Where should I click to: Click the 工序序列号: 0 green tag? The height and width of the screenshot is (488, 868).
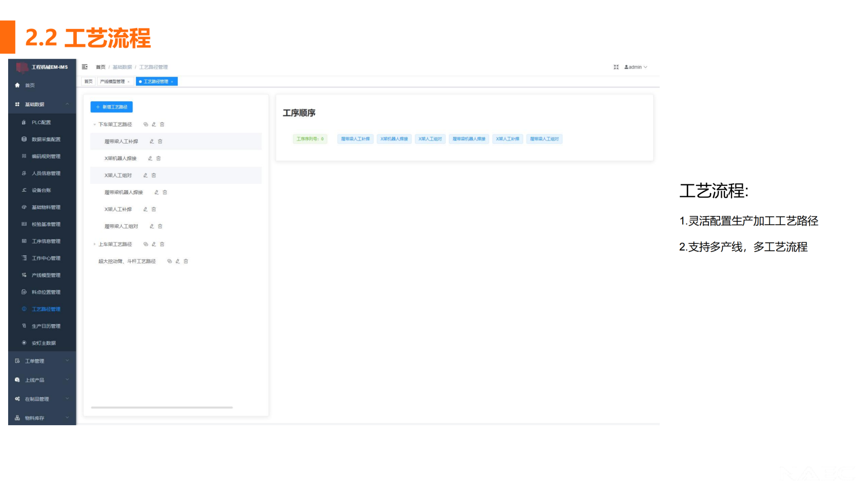point(310,139)
